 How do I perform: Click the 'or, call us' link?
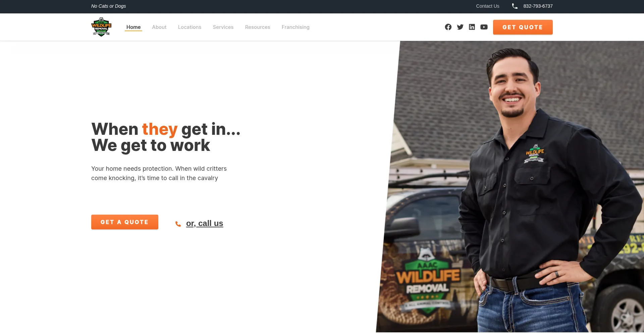(205, 223)
